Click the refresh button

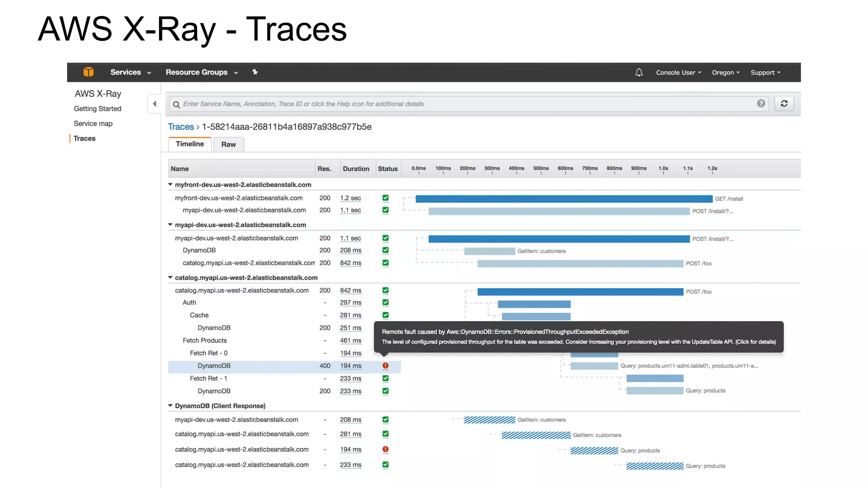(784, 103)
